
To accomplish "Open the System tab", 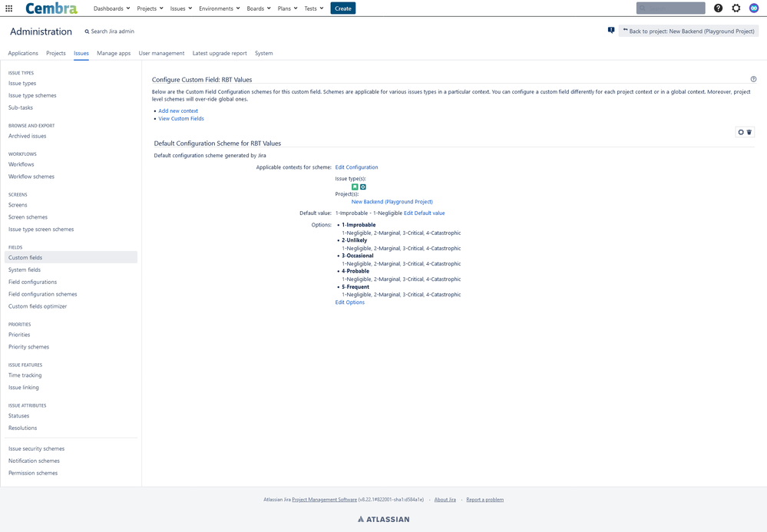I will click(263, 53).
